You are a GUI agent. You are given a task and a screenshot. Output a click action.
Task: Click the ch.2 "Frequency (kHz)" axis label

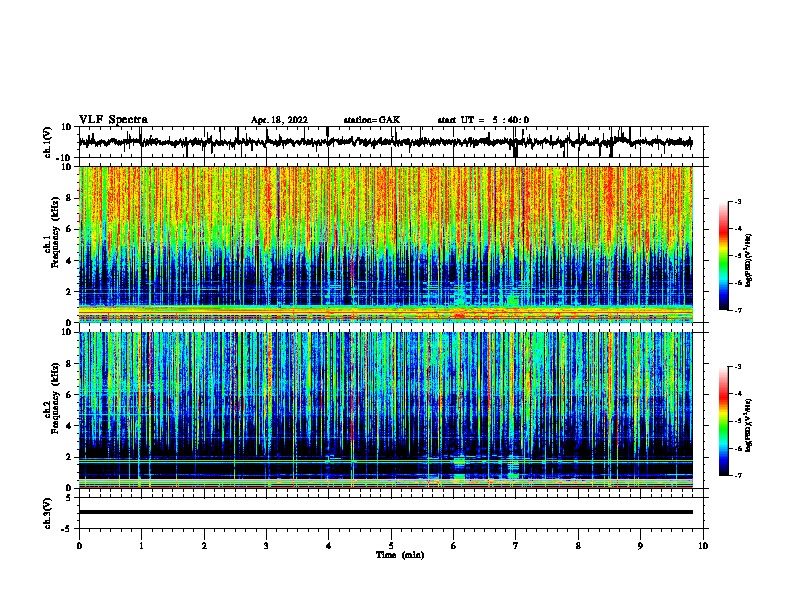click(55, 398)
